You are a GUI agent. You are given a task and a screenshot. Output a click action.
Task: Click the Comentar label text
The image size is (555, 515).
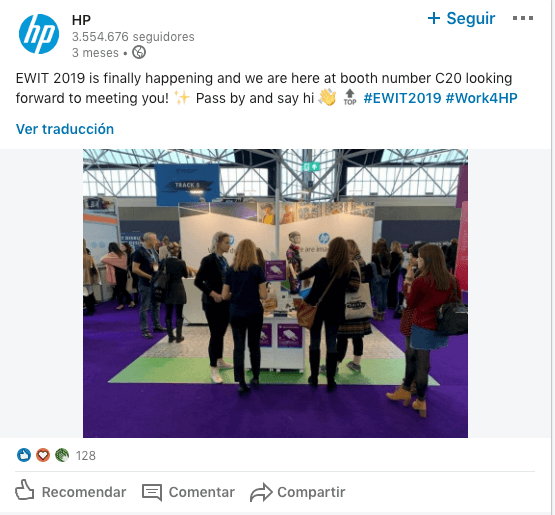coord(202,492)
